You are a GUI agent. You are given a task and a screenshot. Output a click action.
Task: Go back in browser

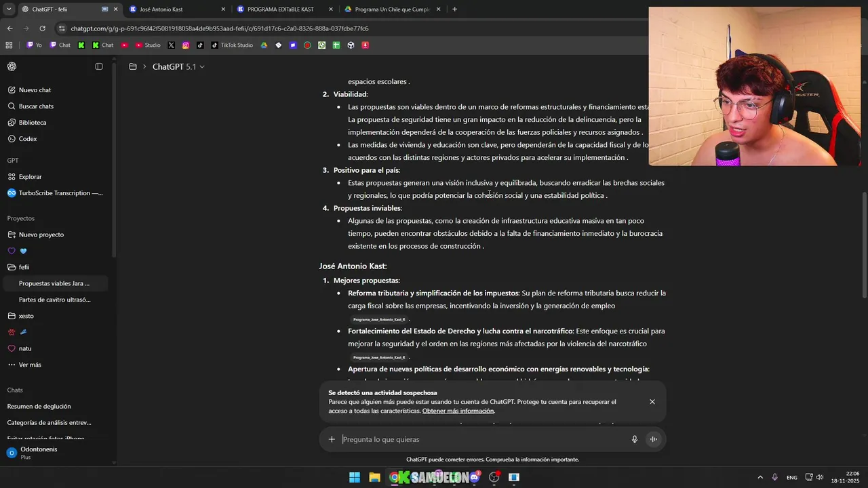10,28
